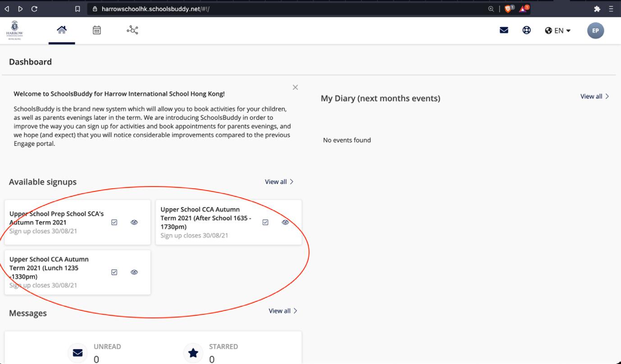Open the messages envelope in header
The width and height of the screenshot is (621, 364).
tap(504, 30)
